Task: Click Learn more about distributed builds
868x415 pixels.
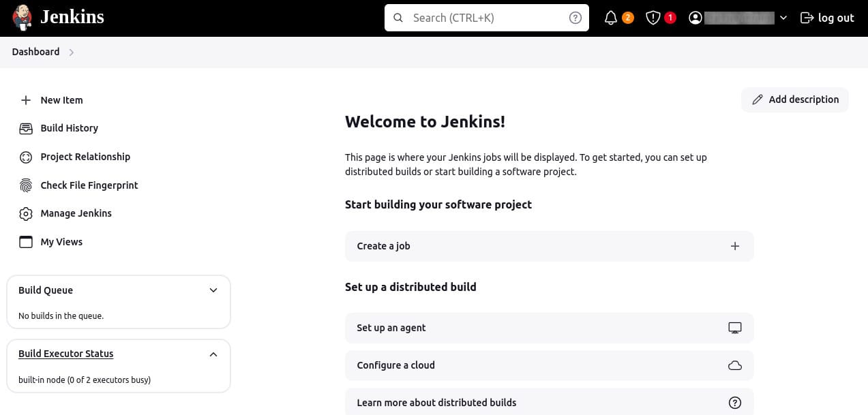Action: pyautogui.click(x=549, y=402)
